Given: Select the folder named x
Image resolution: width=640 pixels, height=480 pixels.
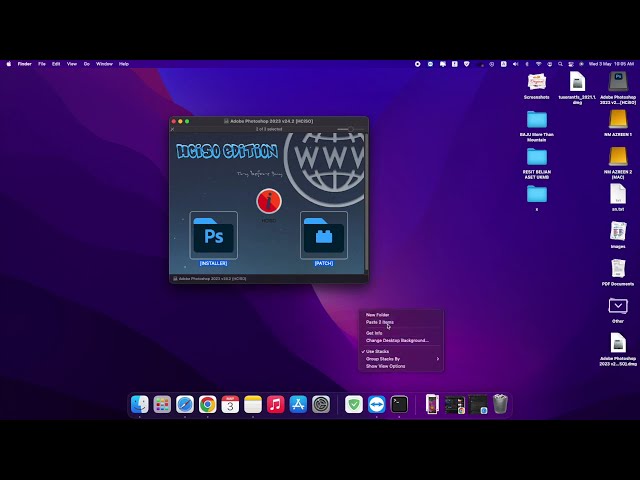Looking at the screenshot, I should (x=537, y=194).
